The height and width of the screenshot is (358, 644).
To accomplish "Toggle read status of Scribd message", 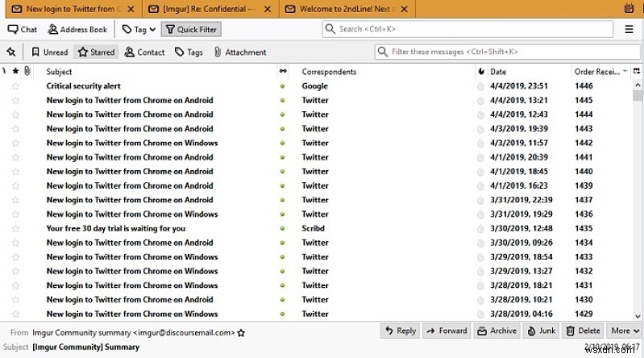I will point(283,228).
